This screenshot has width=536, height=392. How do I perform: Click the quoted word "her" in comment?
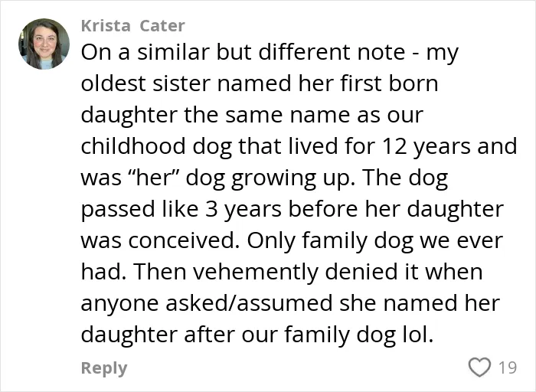[154, 178]
